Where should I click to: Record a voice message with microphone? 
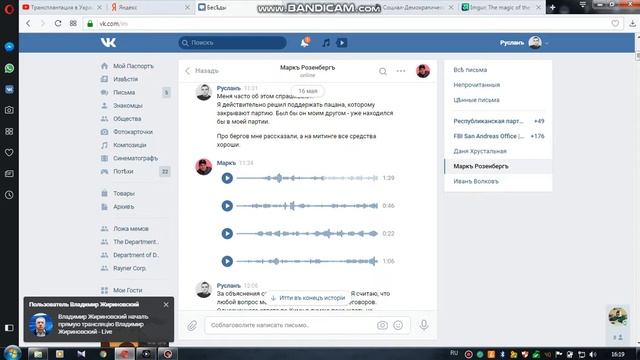click(424, 325)
